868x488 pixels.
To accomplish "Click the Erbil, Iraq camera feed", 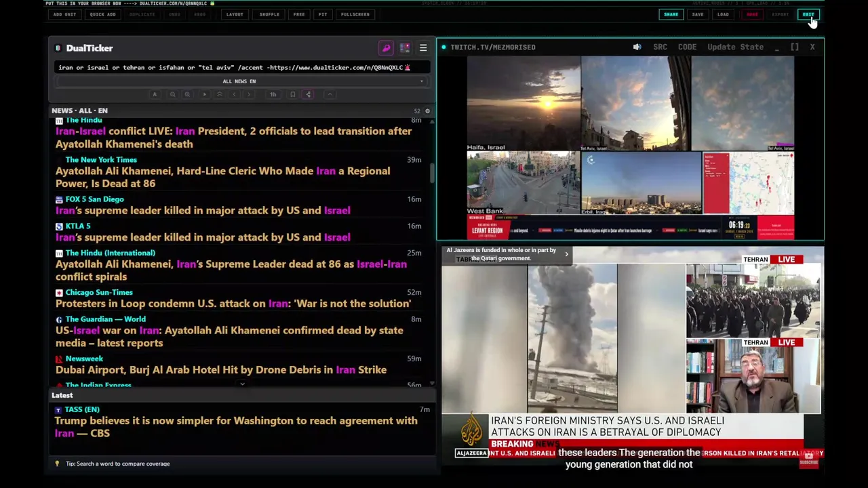I will click(x=640, y=183).
